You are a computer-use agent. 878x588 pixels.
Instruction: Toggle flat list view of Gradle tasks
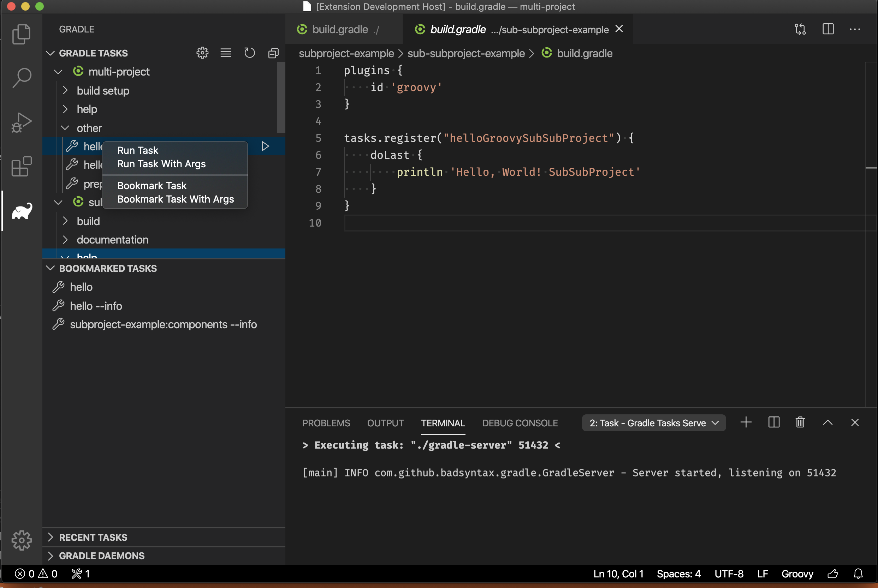[x=225, y=53]
